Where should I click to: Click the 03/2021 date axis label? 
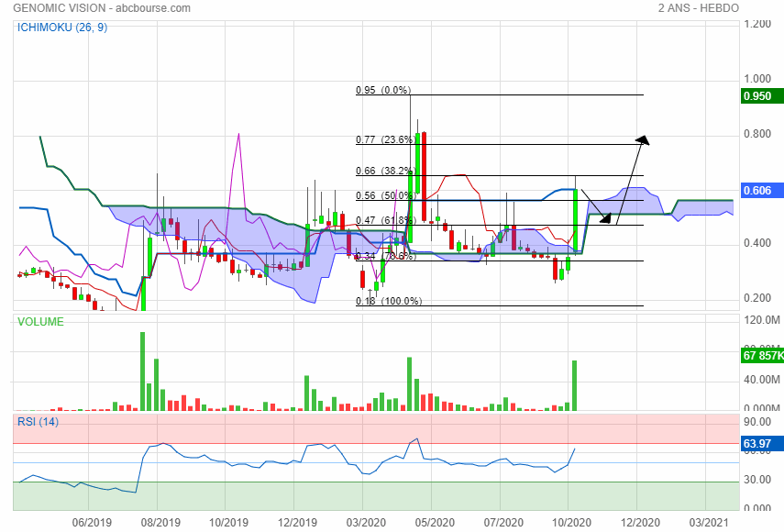pos(709,523)
